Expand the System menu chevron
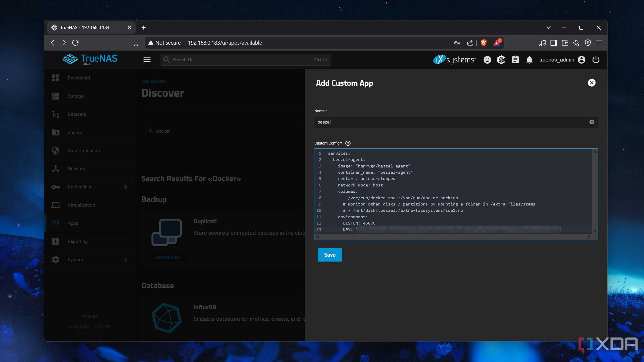The width and height of the screenshot is (644, 362). (x=125, y=260)
